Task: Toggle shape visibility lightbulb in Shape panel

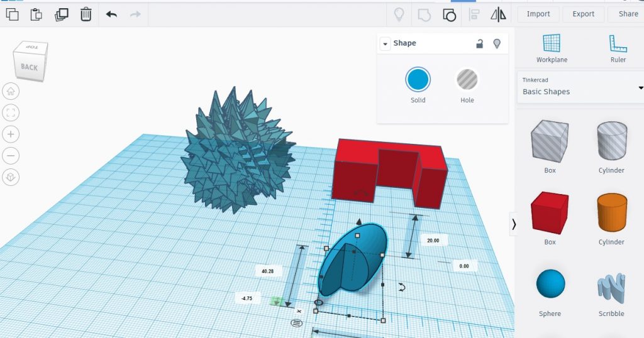Action: click(497, 43)
